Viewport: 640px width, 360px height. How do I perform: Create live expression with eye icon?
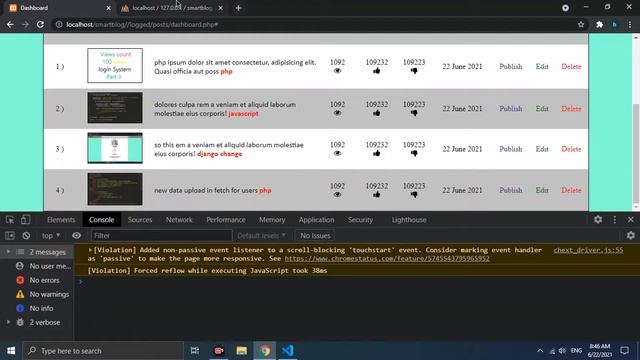pos(76,236)
